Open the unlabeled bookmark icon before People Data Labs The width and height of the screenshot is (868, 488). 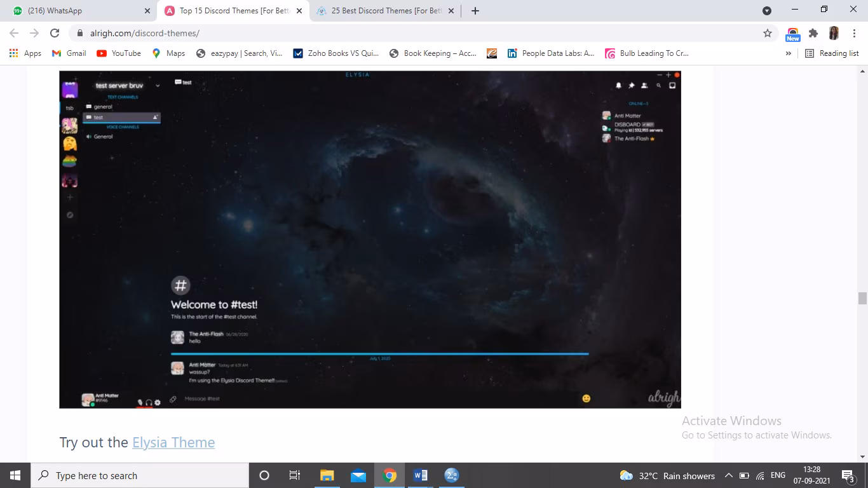coord(492,53)
